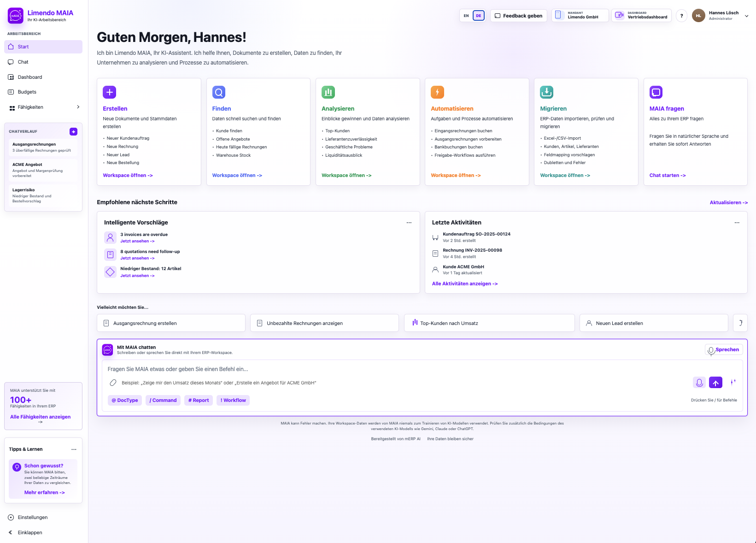Click Aktualisieren link
Image resolution: width=756 pixels, height=543 pixels.
coord(729,202)
